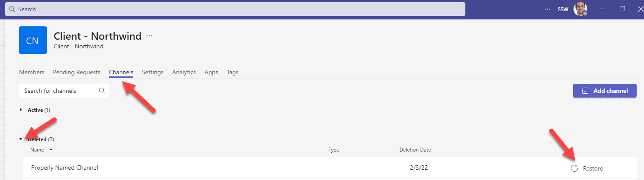Click the CN team avatar tile
The height and width of the screenshot is (180, 644).
pos(33,40)
